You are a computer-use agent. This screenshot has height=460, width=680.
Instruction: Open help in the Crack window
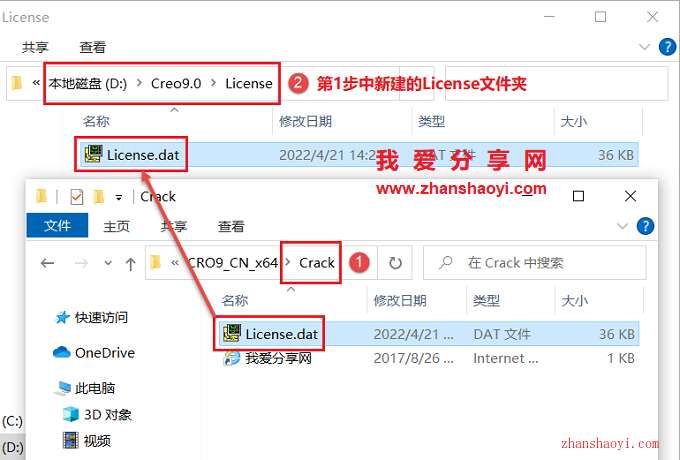pos(645,226)
